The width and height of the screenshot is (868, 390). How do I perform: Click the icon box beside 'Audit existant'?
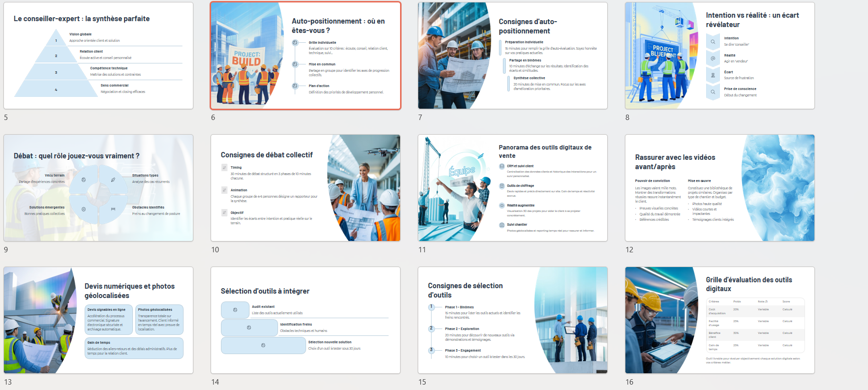click(x=235, y=310)
